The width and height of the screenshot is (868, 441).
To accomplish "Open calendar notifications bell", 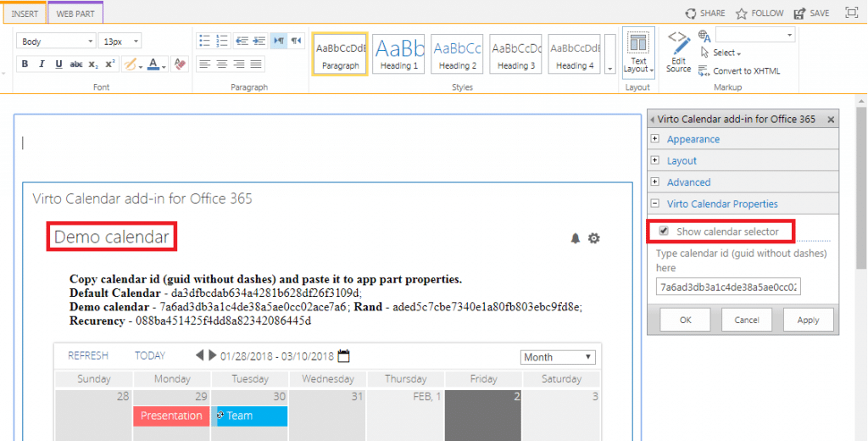I will point(576,238).
